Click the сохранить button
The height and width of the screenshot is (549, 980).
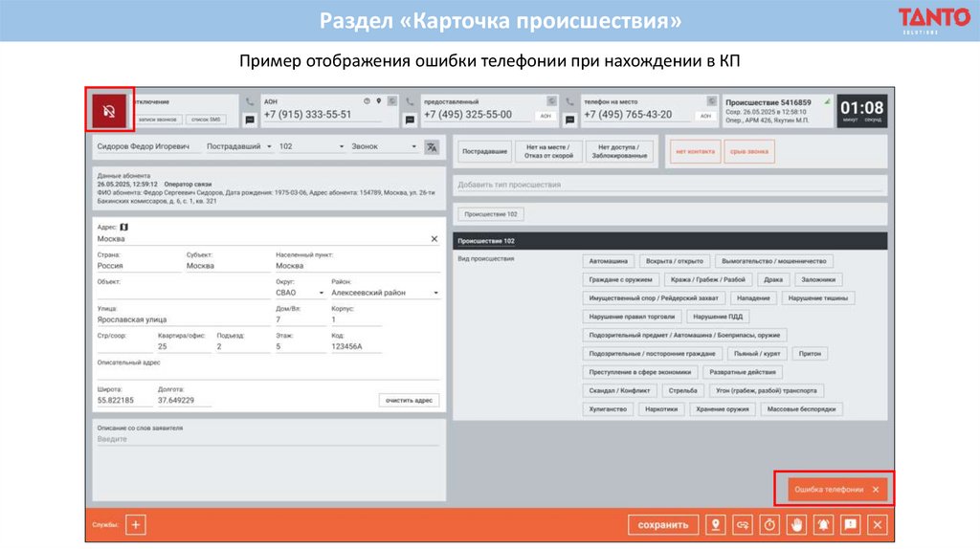pyautogui.click(x=662, y=525)
